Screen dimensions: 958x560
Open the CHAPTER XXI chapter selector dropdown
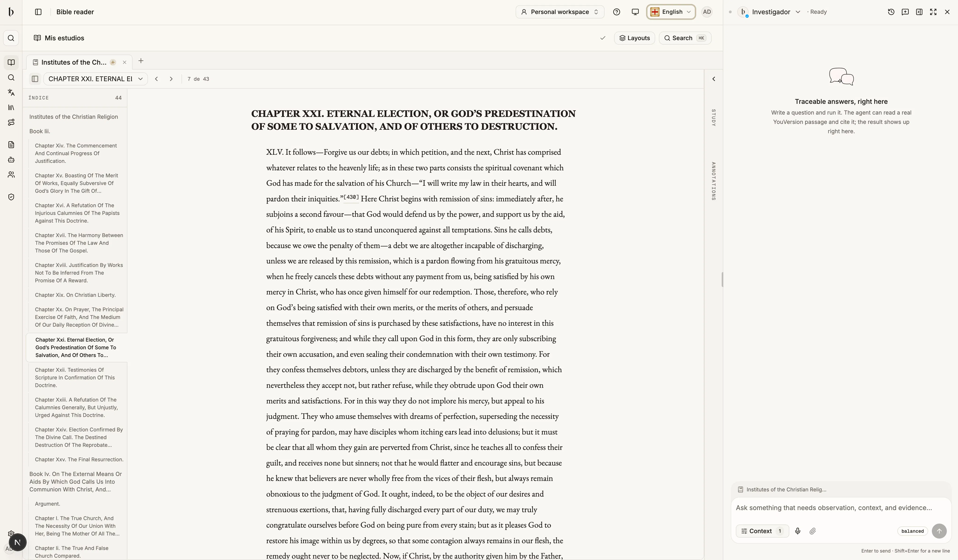[x=95, y=79]
